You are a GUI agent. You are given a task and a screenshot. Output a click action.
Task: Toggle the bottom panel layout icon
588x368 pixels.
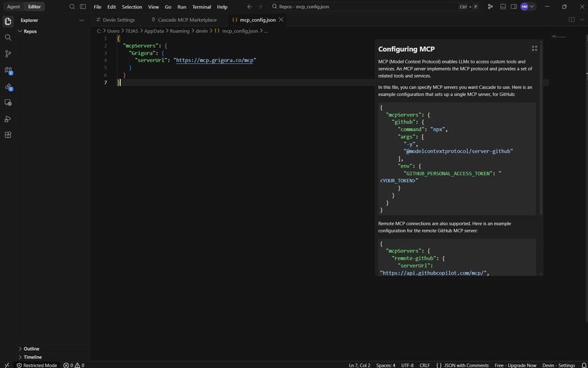click(x=503, y=7)
